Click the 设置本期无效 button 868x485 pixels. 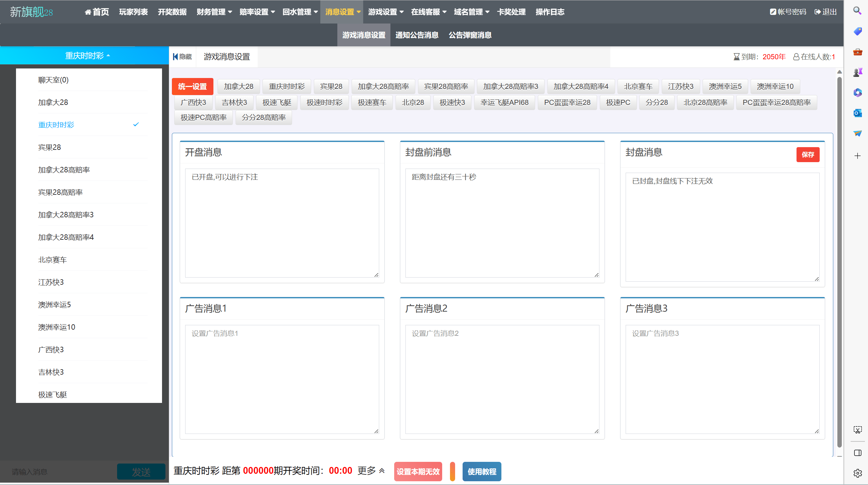pos(418,471)
